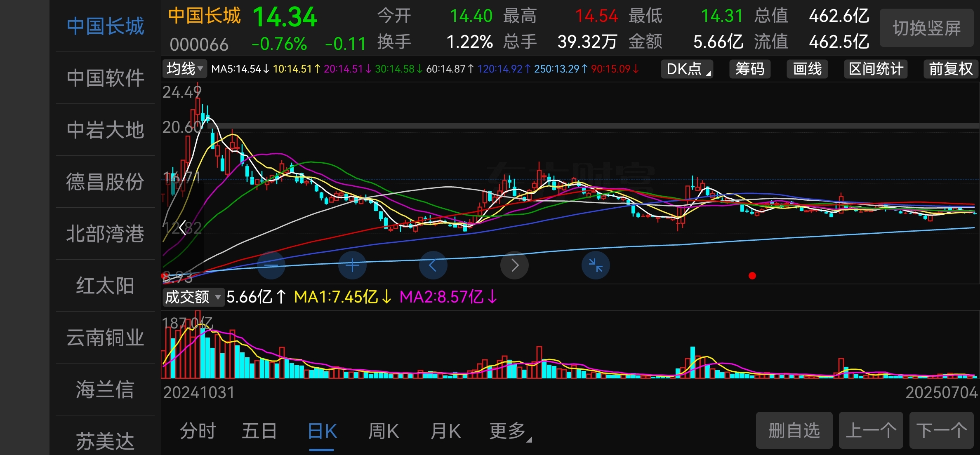This screenshot has height=455, width=980.
Task: Open the 成交额 indicator dropdown
Action: [x=193, y=297]
